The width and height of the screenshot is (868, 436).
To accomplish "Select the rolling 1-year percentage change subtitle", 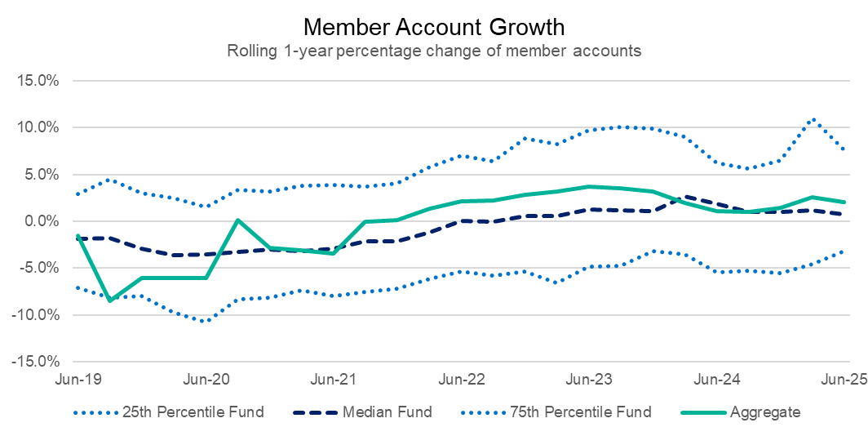I will (433, 51).
